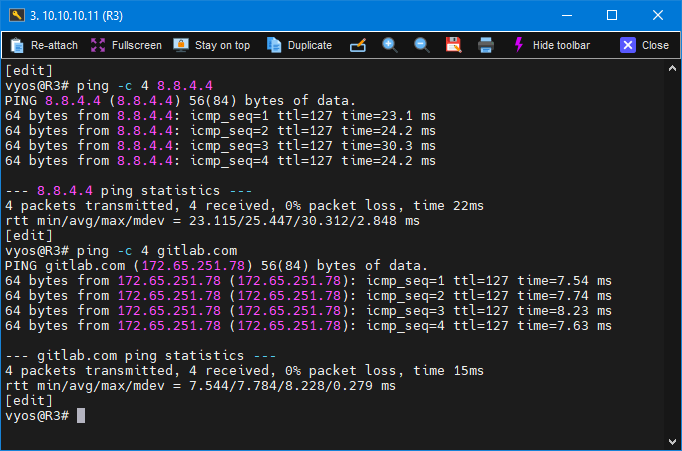
Task: Click the 'time 15ms' packet summary line
Action: tap(244, 371)
